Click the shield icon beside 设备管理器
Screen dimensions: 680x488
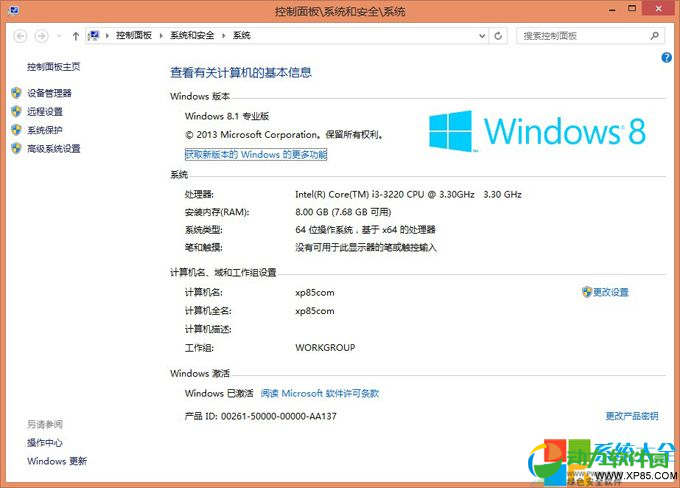pyautogui.click(x=16, y=93)
